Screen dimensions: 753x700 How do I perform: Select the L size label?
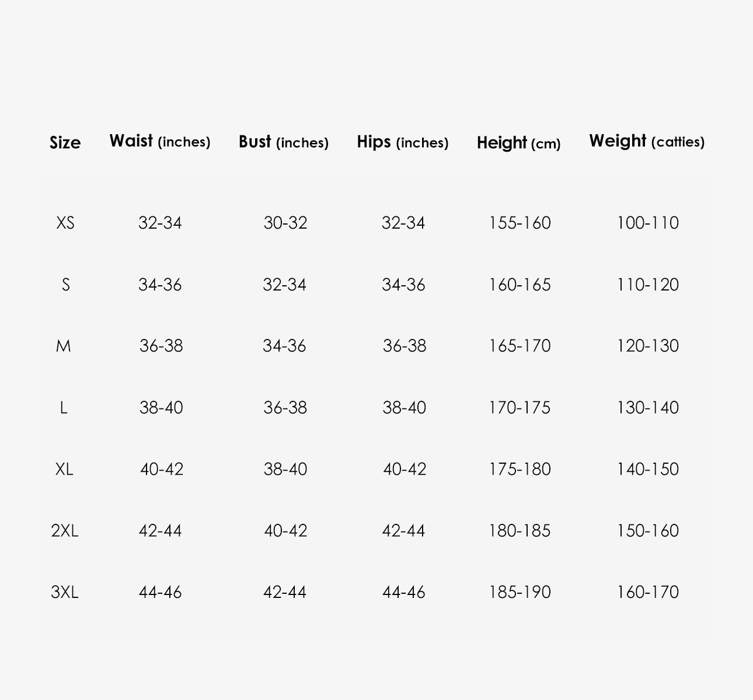click(64, 408)
